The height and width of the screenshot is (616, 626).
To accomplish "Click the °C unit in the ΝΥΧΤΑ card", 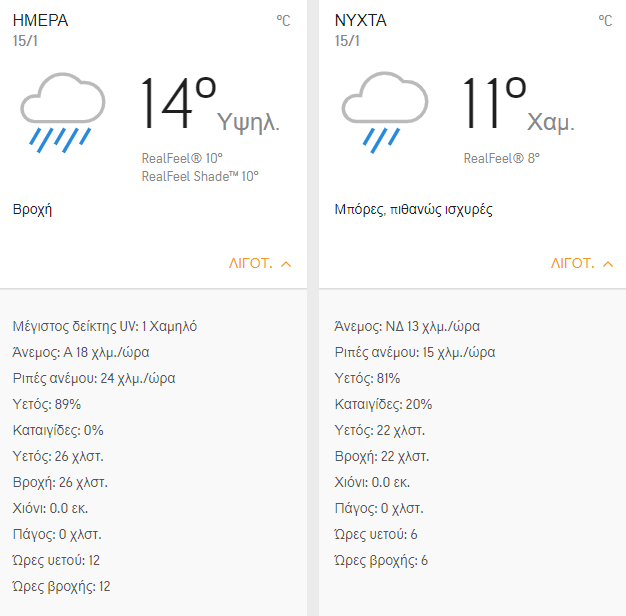I will click(605, 21).
